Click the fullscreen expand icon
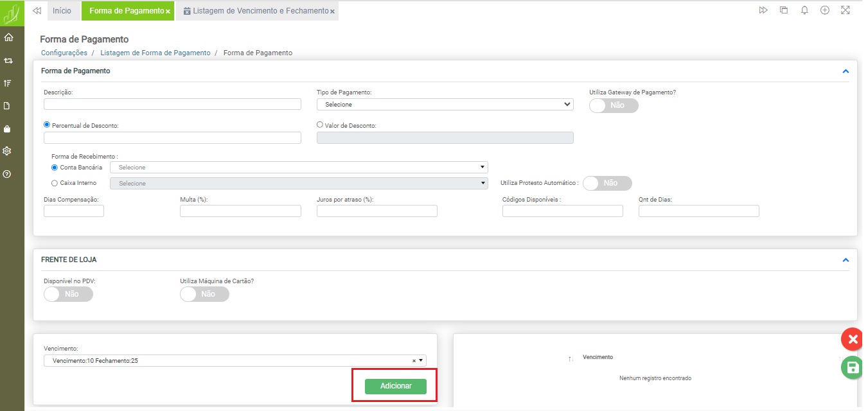 click(845, 10)
